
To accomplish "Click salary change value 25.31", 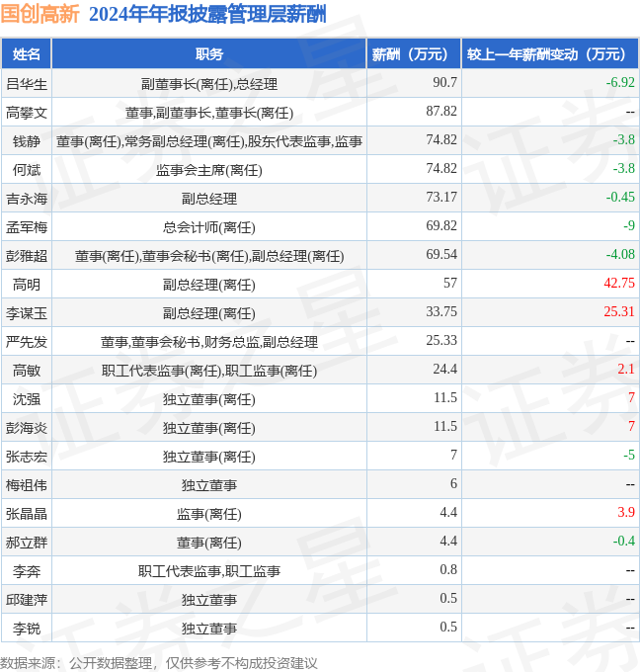I will coord(619,311).
